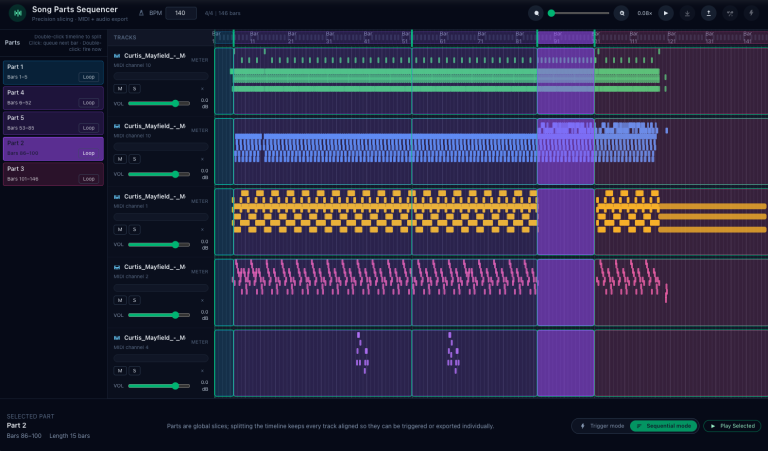Click the 'Length 15 bars' text

[70, 436]
